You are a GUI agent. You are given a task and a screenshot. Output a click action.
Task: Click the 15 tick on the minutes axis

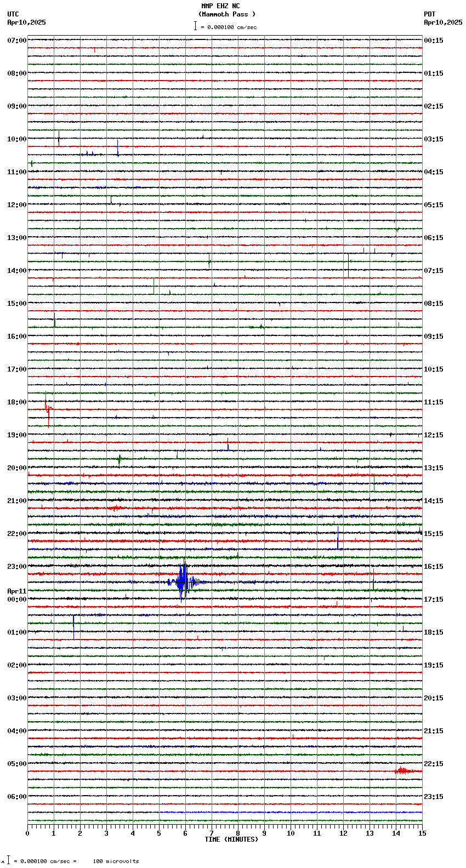[x=422, y=833]
